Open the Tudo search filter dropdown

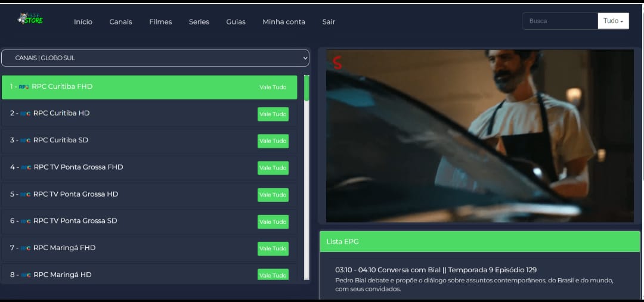pos(613,21)
